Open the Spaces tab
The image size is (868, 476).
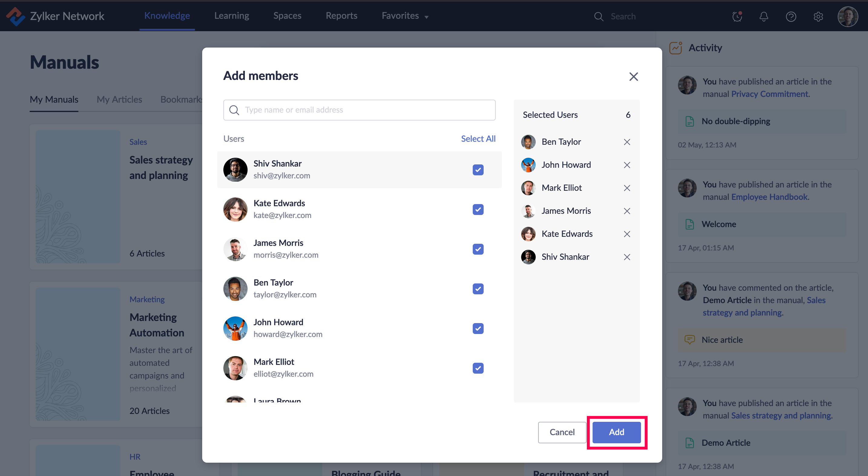[288, 16]
